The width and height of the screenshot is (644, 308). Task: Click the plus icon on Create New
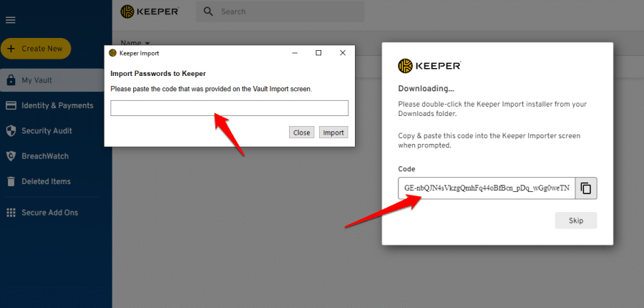[x=11, y=49]
